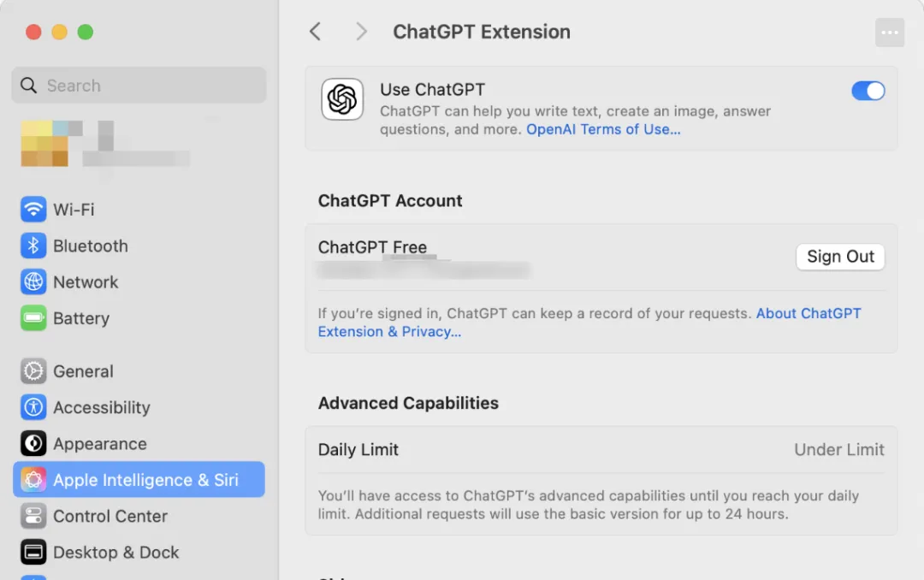Open the ellipsis more options menu

tap(890, 33)
